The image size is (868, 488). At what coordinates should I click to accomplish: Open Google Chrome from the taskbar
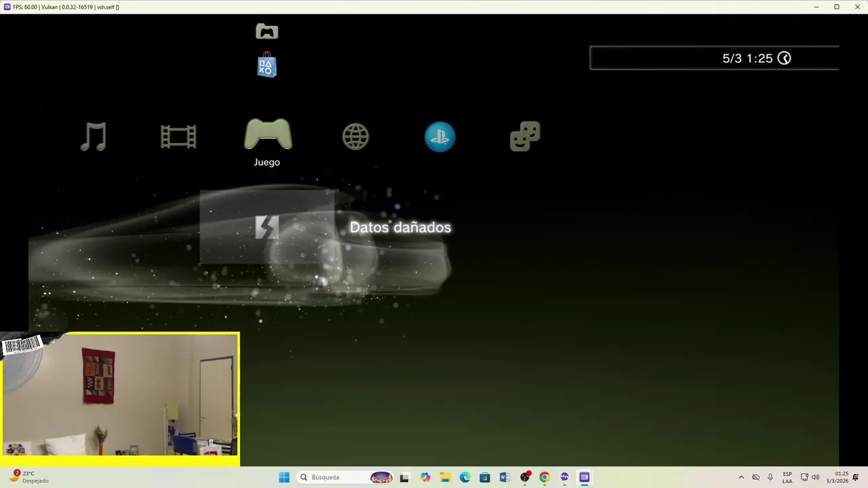545,477
